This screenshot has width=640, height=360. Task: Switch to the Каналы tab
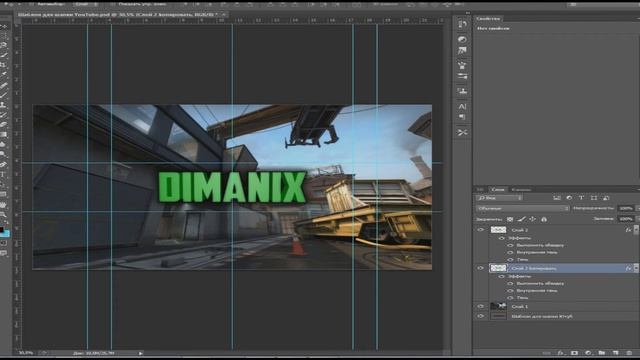521,189
